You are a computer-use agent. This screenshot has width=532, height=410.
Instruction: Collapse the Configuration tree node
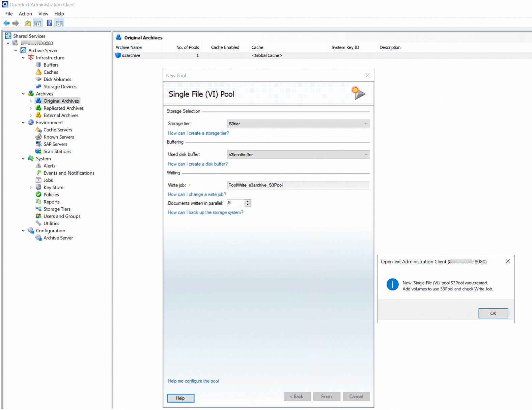pos(23,231)
